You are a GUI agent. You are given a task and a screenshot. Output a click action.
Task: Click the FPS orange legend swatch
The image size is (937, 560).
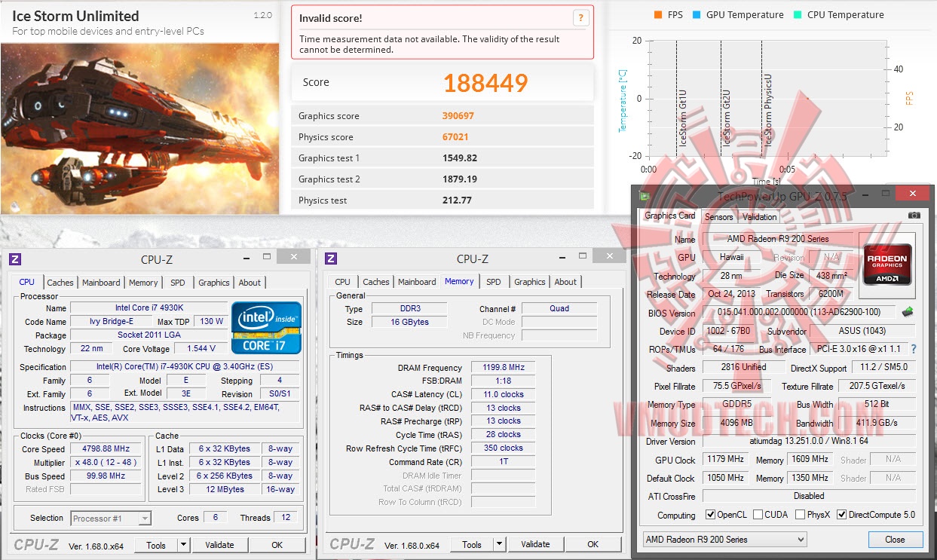pyautogui.click(x=659, y=15)
